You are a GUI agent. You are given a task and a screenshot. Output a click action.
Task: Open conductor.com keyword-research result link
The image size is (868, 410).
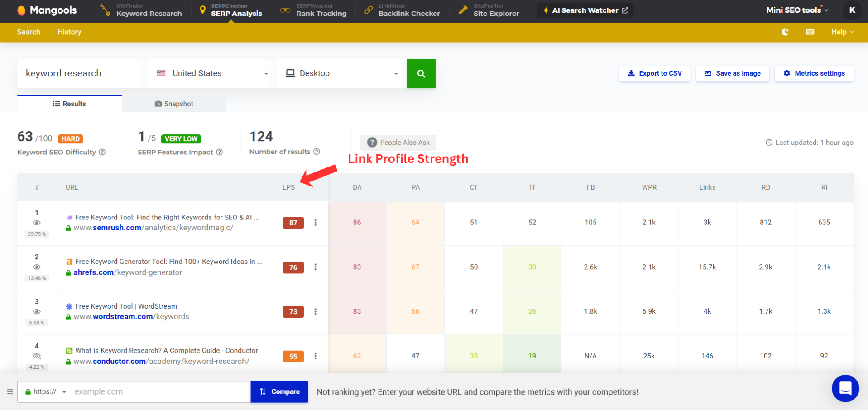tap(161, 361)
